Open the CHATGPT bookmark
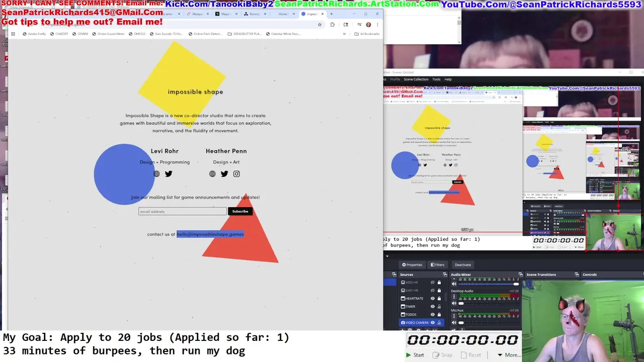 click(59, 34)
